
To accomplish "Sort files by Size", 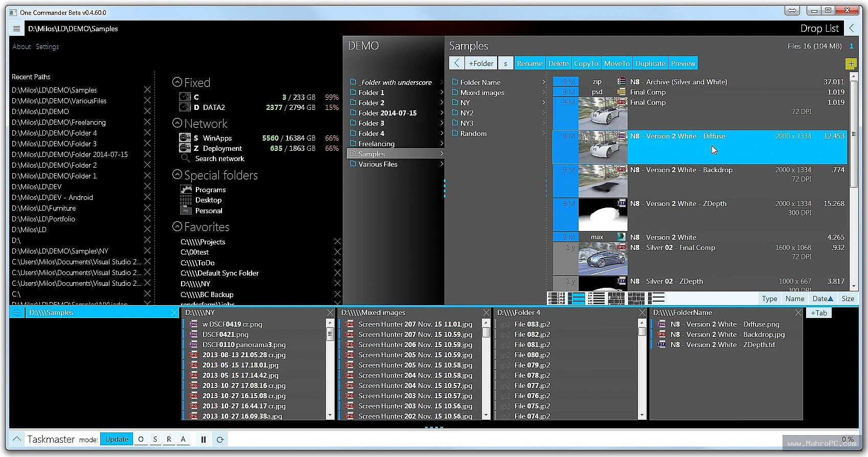I will coord(848,299).
